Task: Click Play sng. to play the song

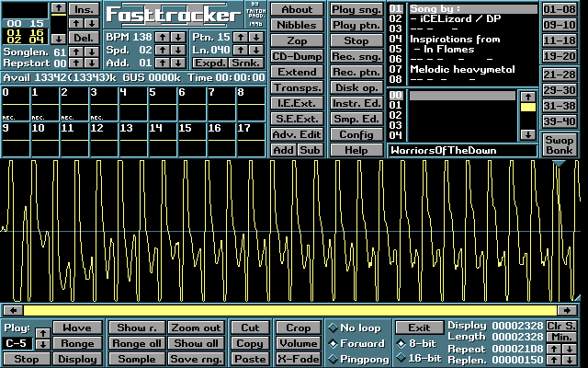Action: pos(355,9)
